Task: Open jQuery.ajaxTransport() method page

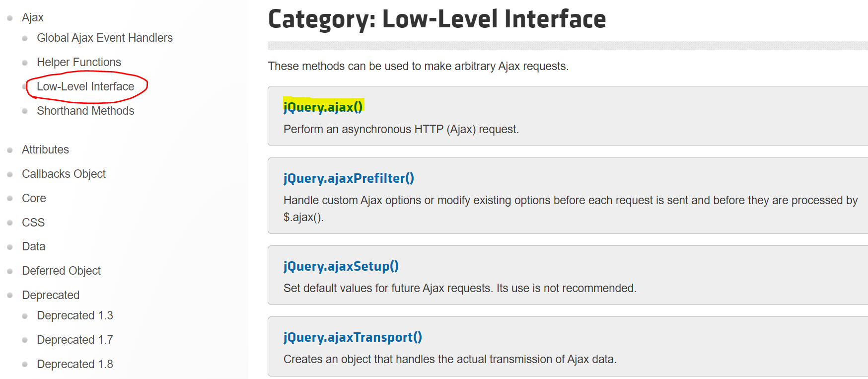Action: [x=353, y=337]
